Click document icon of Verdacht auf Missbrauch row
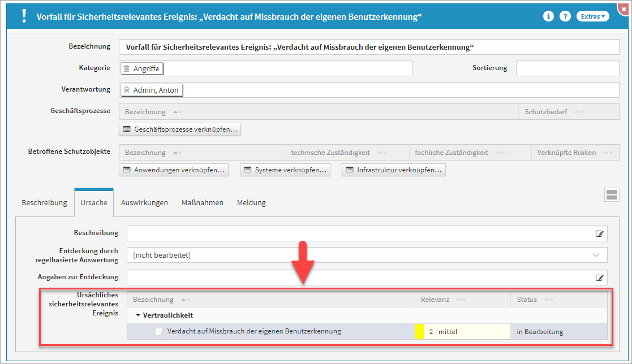This screenshot has width=632, height=364. point(159,331)
